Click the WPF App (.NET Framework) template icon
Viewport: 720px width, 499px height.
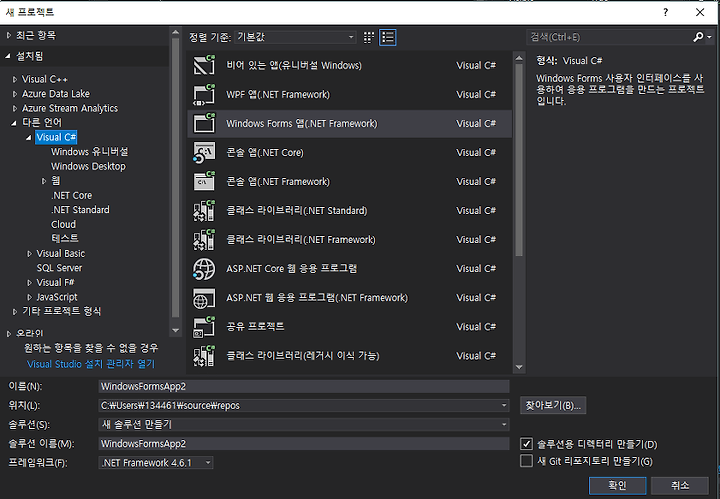point(204,95)
